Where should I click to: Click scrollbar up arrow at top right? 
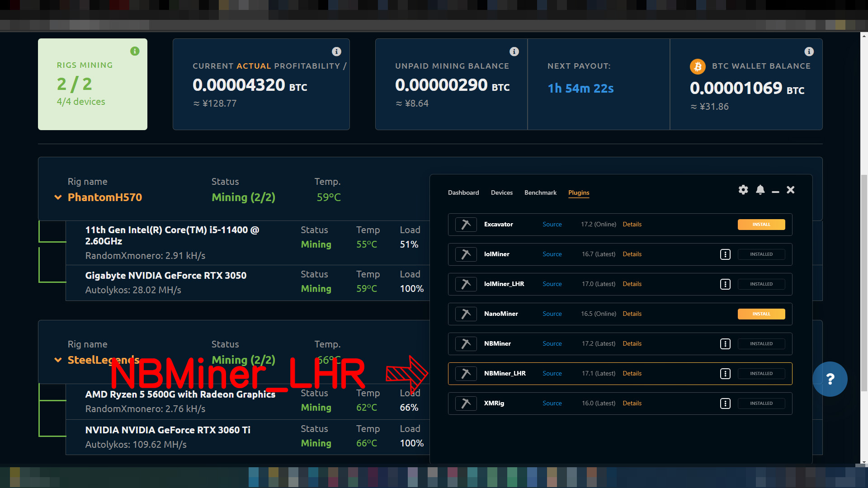point(864,36)
